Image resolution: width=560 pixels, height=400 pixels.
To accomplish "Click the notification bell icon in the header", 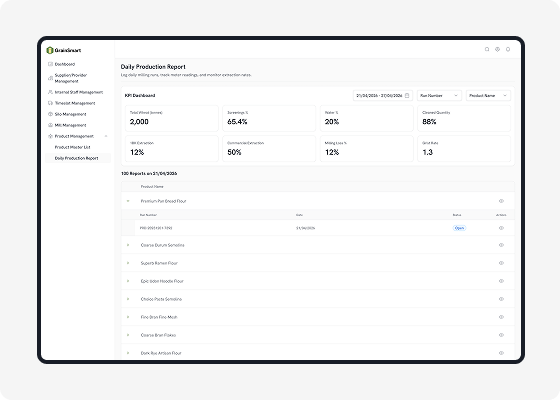I will [508, 49].
